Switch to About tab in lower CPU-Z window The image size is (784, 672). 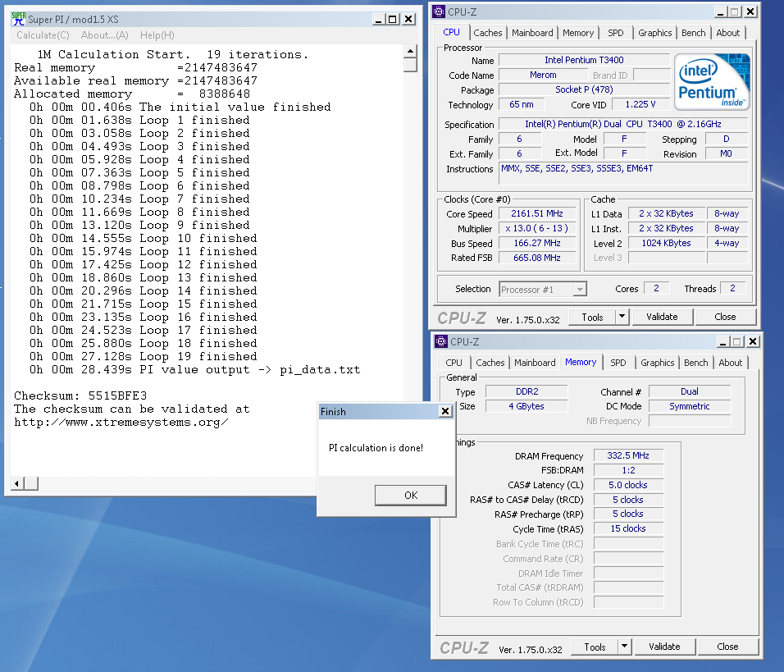click(730, 363)
